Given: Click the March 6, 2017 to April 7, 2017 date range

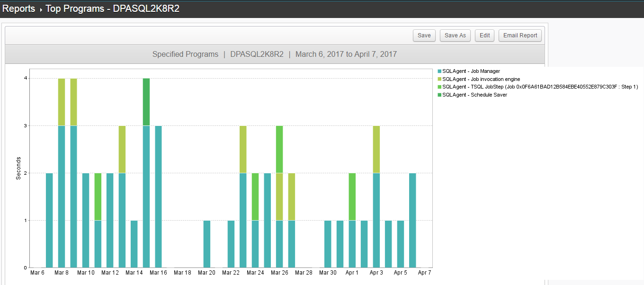Looking at the screenshot, I should click(346, 54).
